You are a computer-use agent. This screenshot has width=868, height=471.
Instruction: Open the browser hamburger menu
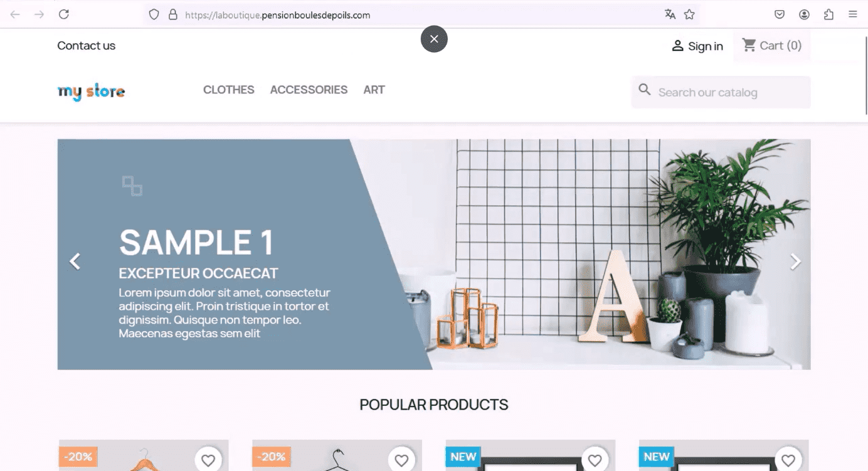tap(852, 14)
